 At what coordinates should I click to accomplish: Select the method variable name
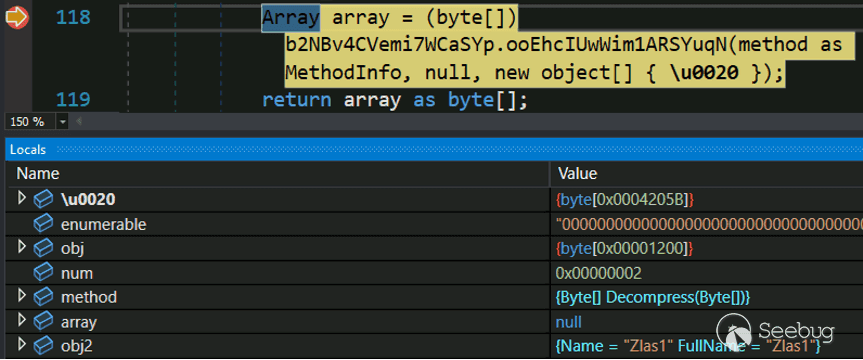[x=89, y=297]
